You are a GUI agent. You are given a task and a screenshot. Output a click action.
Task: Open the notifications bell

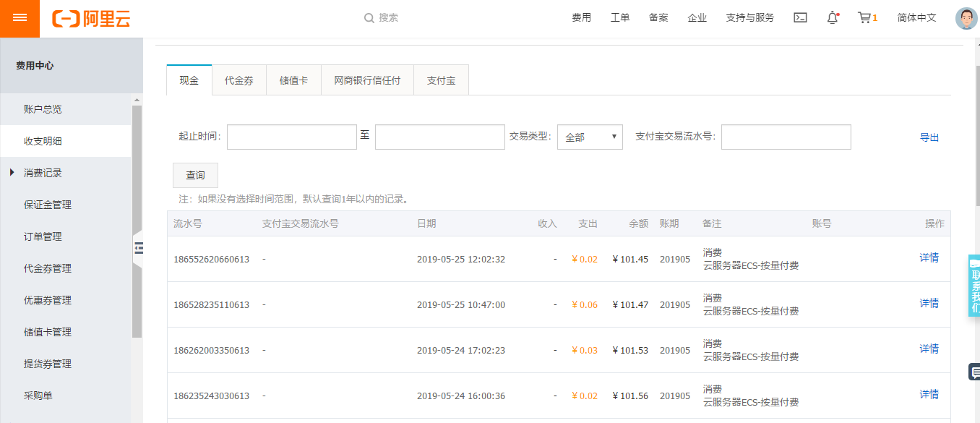point(832,18)
